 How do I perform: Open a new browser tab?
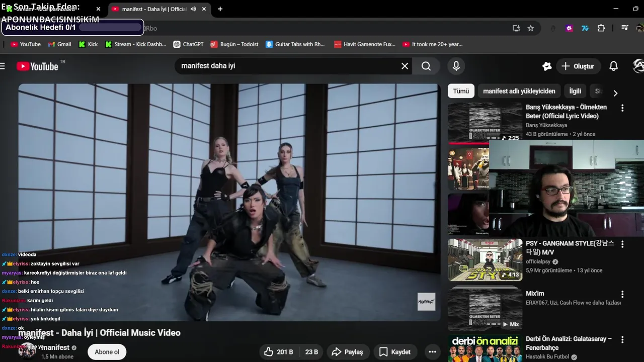click(x=220, y=9)
